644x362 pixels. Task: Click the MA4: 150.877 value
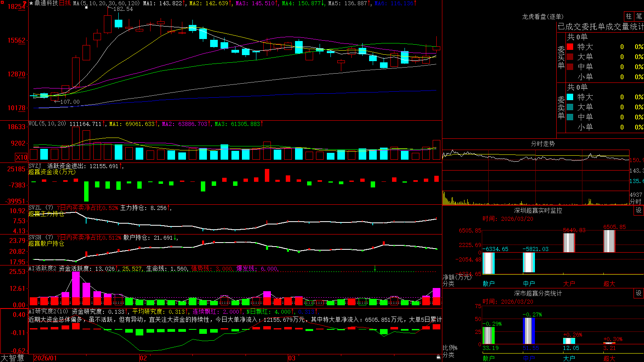(x=301, y=3)
